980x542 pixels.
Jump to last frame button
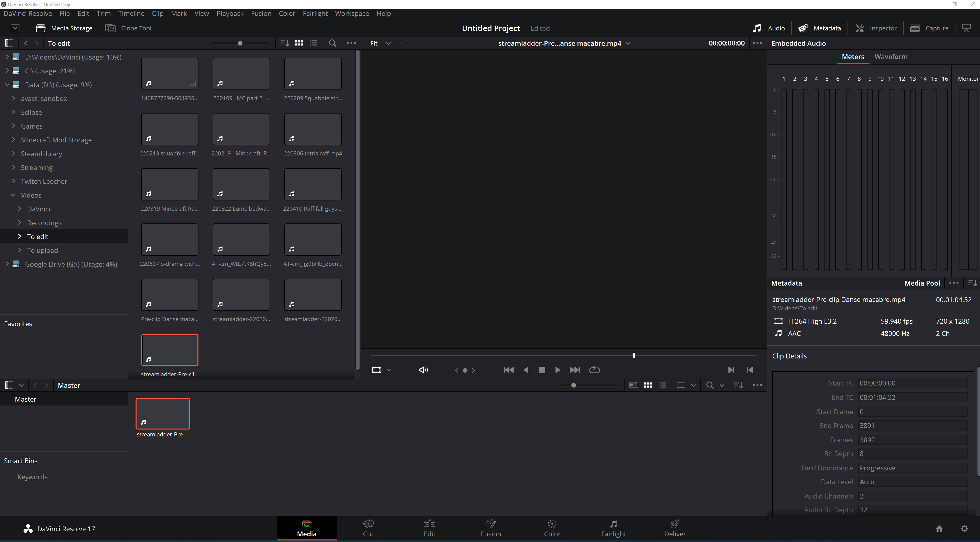[x=575, y=370]
